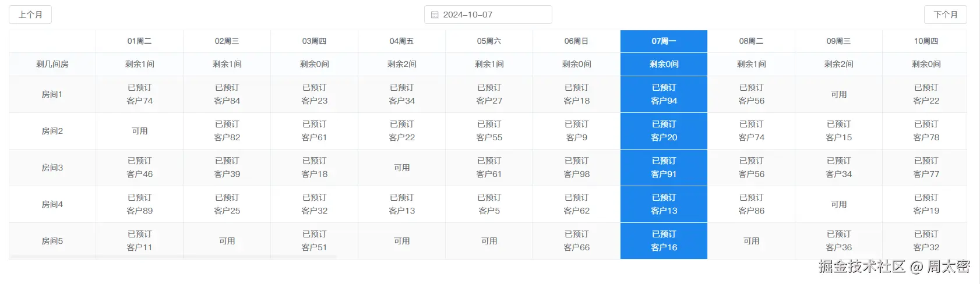Open the 客户27 booking cell
This screenshot has width=980, height=284.
point(489,94)
